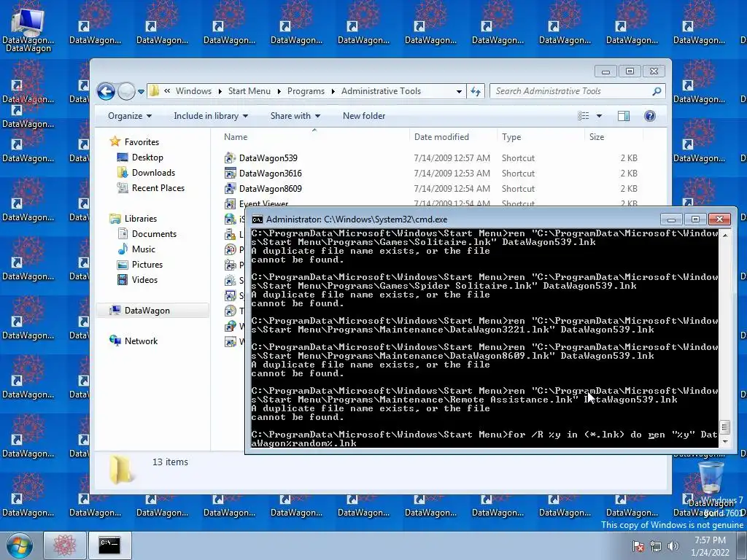Open Include in library menu

[x=211, y=116]
